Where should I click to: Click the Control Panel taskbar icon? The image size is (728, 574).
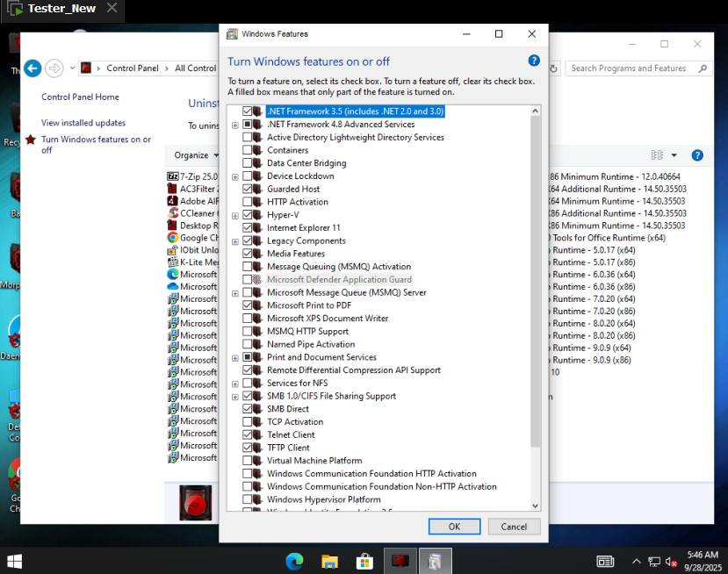click(400, 562)
